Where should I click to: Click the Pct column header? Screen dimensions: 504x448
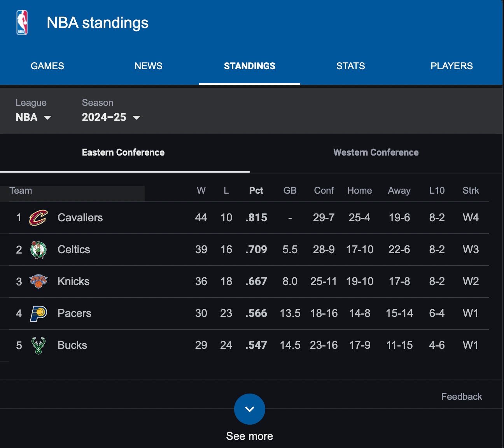pyautogui.click(x=256, y=191)
